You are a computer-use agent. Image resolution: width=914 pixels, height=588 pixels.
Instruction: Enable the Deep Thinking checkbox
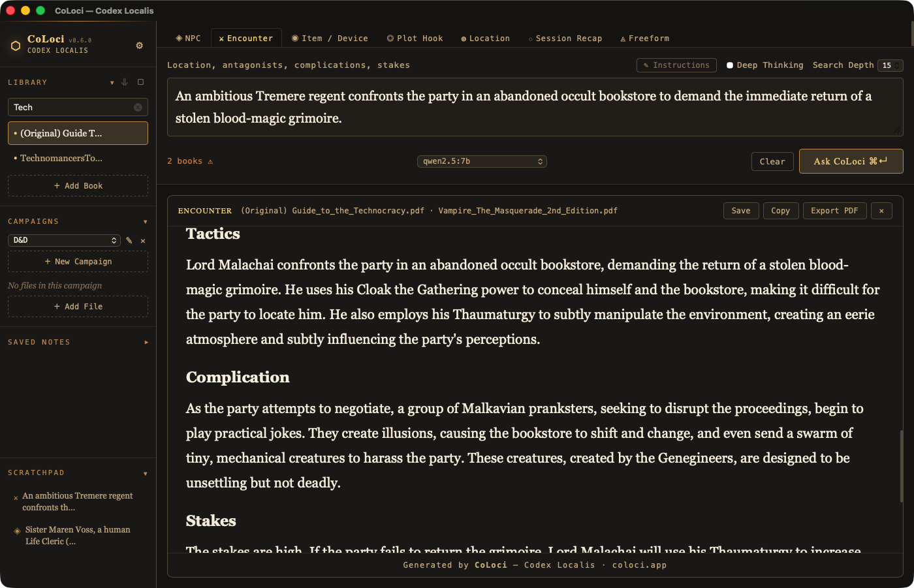(x=730, y=65)
